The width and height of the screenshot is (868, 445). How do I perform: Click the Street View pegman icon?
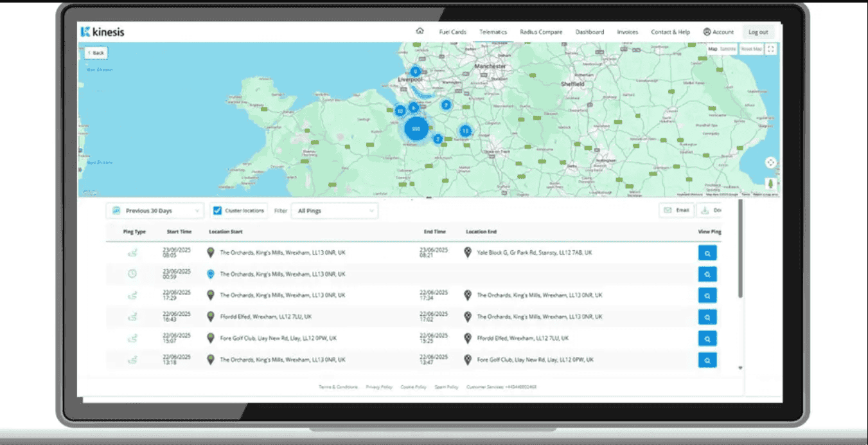(x=771, y=185)
